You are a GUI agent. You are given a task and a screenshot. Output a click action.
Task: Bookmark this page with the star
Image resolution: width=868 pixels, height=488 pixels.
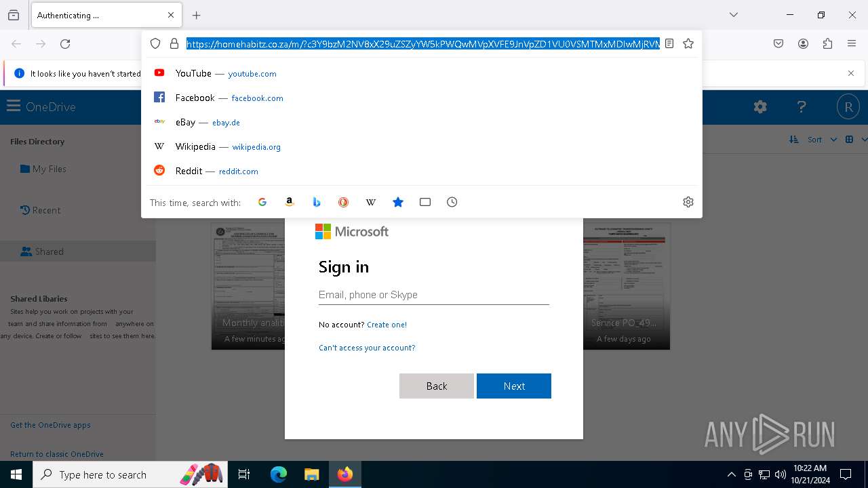click(x=688, y=43)
